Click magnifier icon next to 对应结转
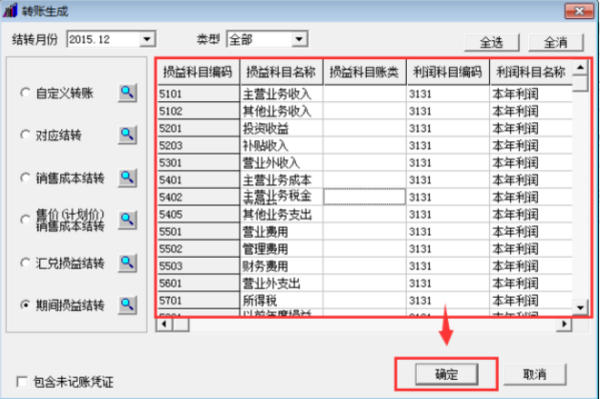The width and height of the screenshot is (600, 399). point(127,135)
